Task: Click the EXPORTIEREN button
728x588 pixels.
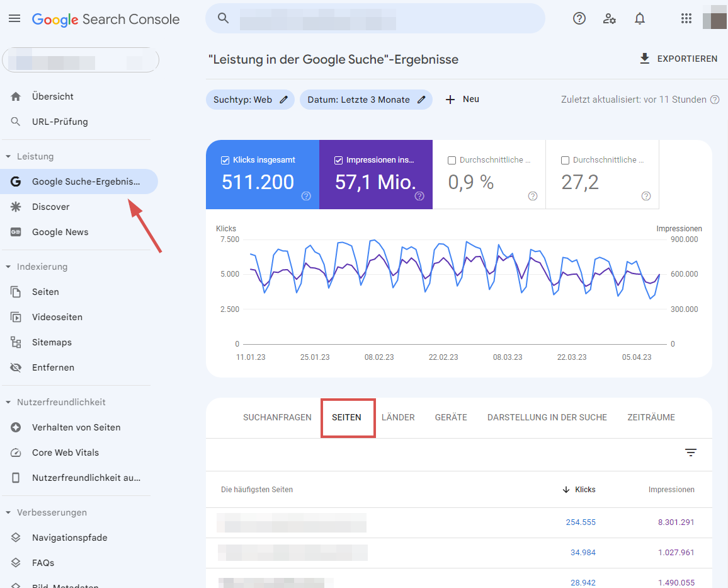Action: (678, 59)
